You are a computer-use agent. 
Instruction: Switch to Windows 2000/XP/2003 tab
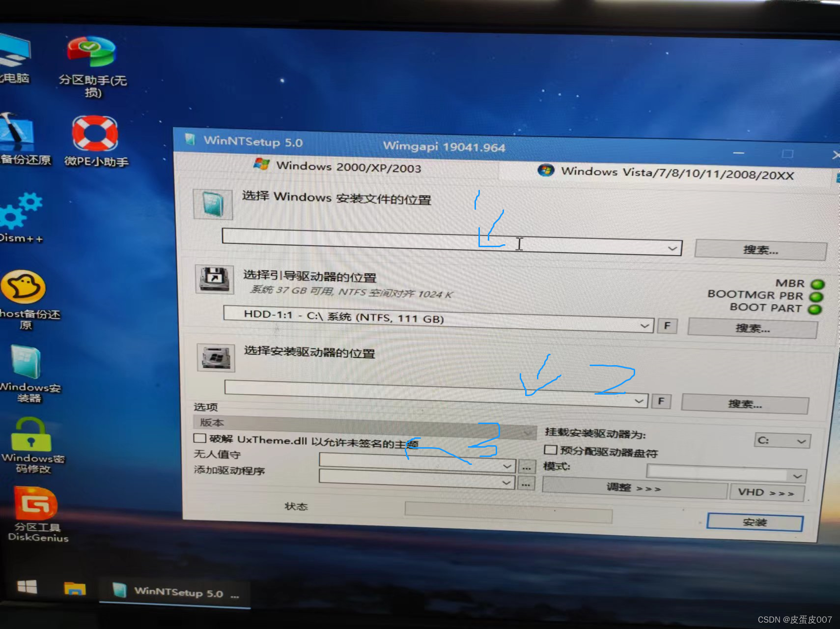(x=337, y=167)
